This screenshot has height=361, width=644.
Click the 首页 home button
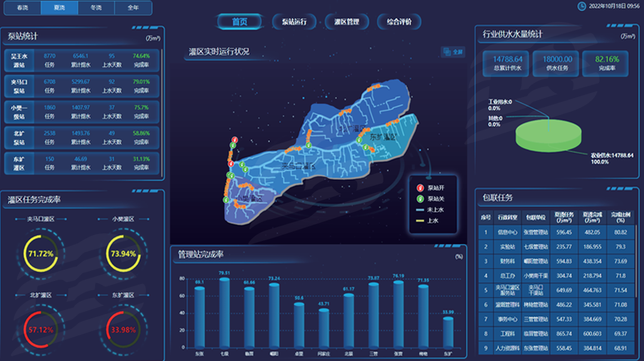(x=239, y=22)
